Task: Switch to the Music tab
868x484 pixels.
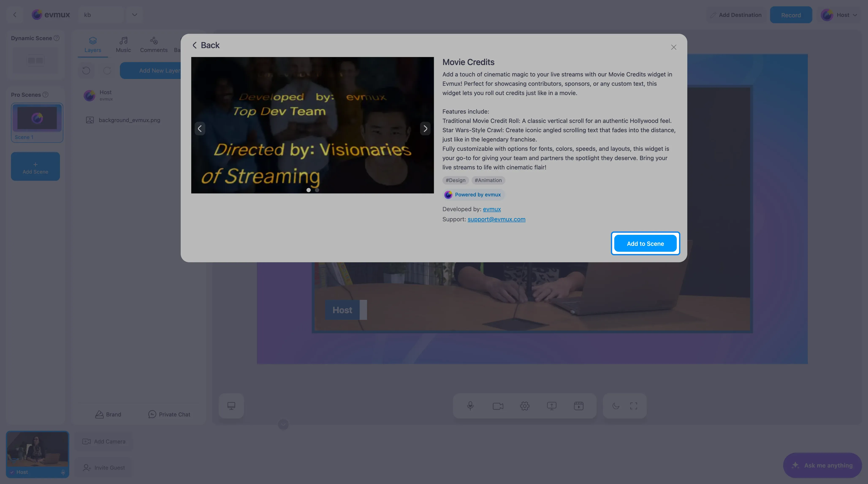Action: pyautogui.click(x=123, y=45)
